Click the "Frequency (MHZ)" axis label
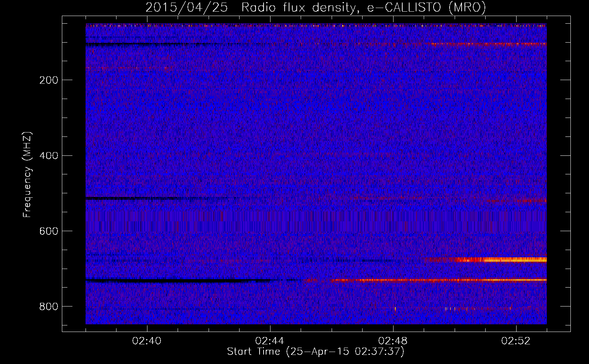589x364 pixels. [x=27, y=174]
